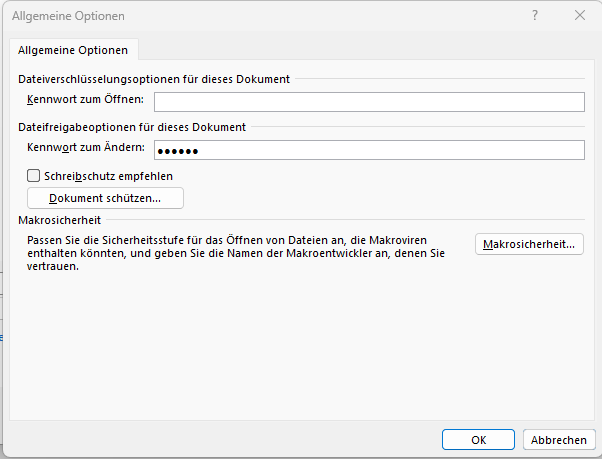
Task: Click the masked password dots
Action: pos(179,151)
